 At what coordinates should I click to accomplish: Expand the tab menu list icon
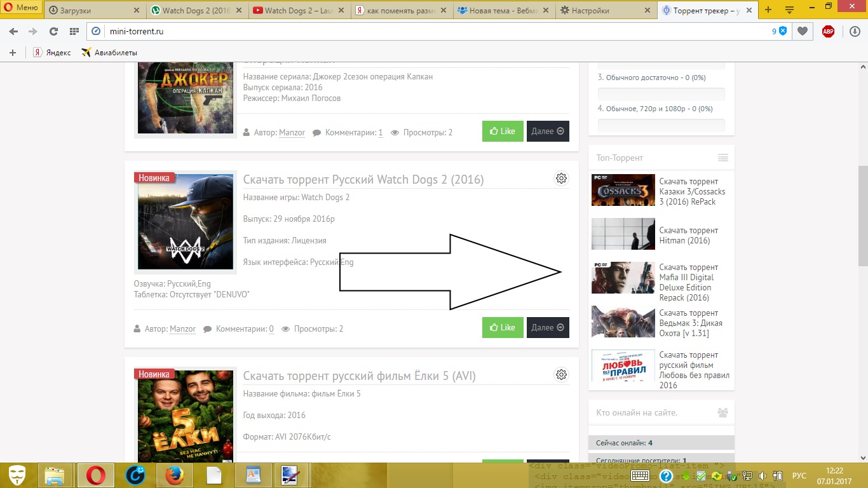790,10
